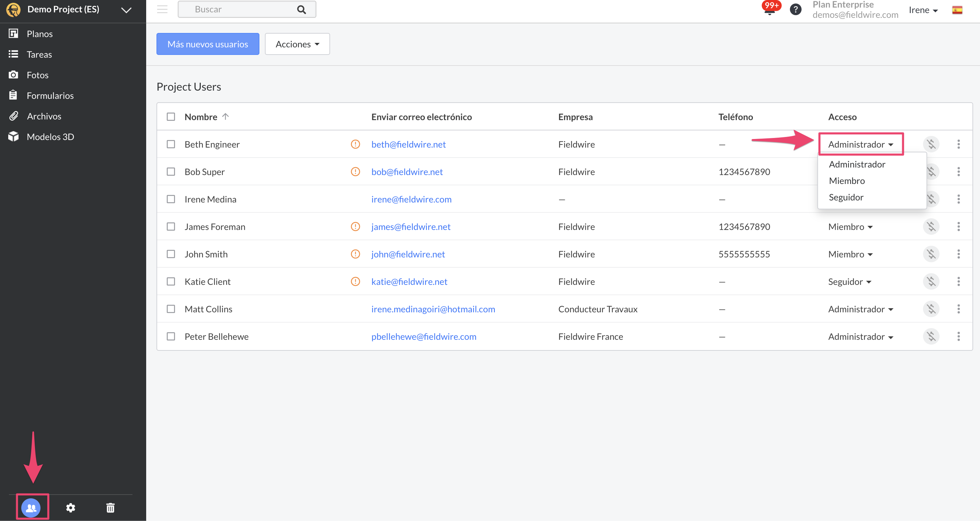Open Matt Collins' Administrador access dropdown
This screenshot has height=521, width=980.
click(x=860, y=309)
